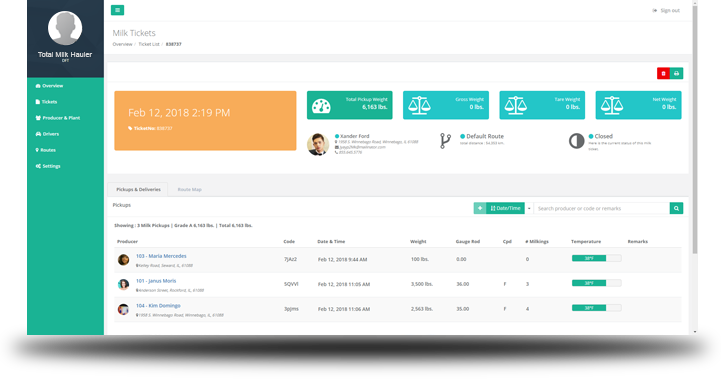The height and width of the screenshot is (379, 721).
Task: Click the Drivers car icon in the sidebar
Action: click(x=38, y=134)
